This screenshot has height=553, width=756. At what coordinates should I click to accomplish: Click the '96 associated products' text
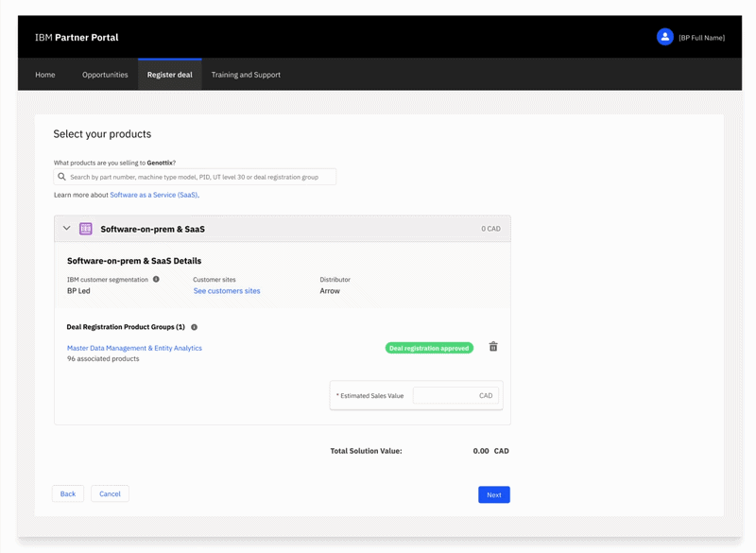103,358
